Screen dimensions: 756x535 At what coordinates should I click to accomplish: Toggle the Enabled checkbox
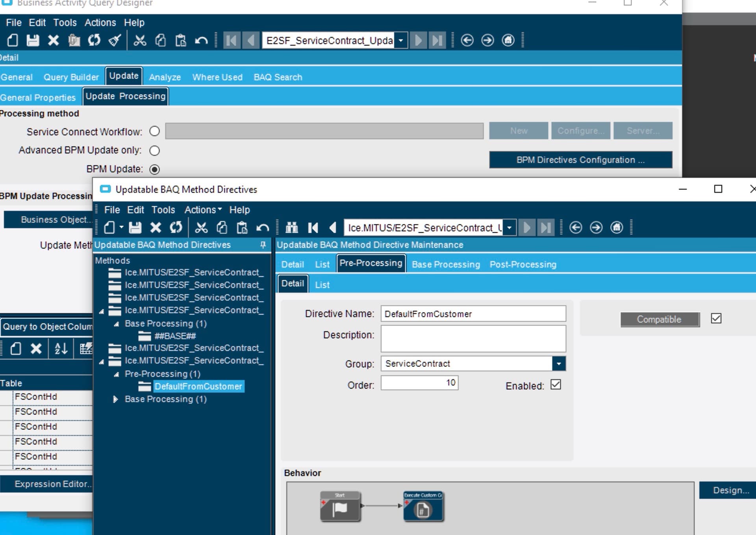point(556,385)
